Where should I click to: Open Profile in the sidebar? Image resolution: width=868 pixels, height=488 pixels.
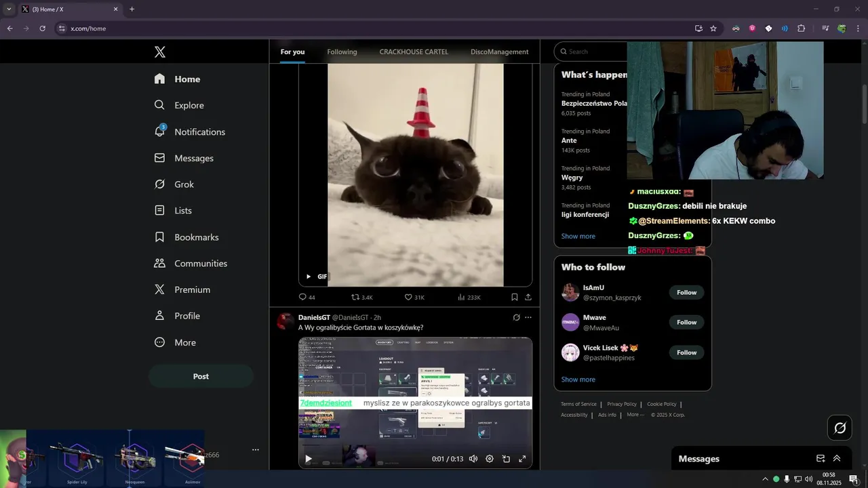point(177,316)
